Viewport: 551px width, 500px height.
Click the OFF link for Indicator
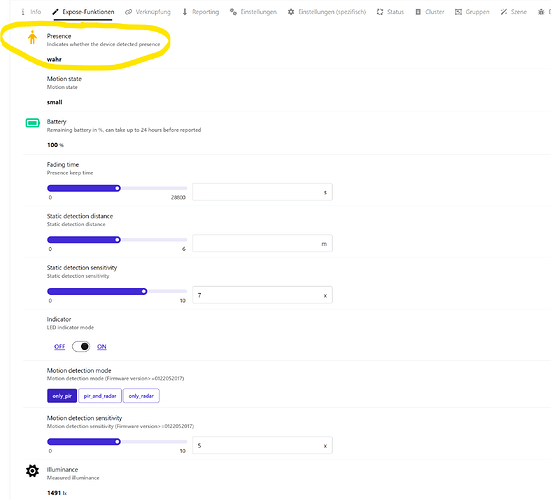59,347
